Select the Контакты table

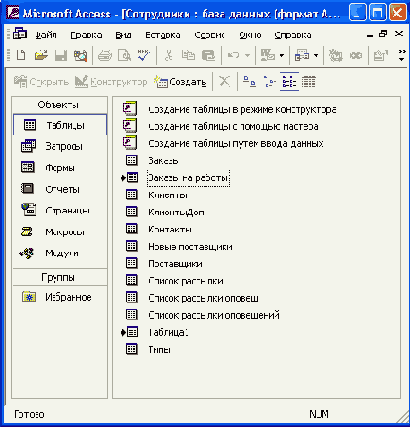(x=170, y=229)
